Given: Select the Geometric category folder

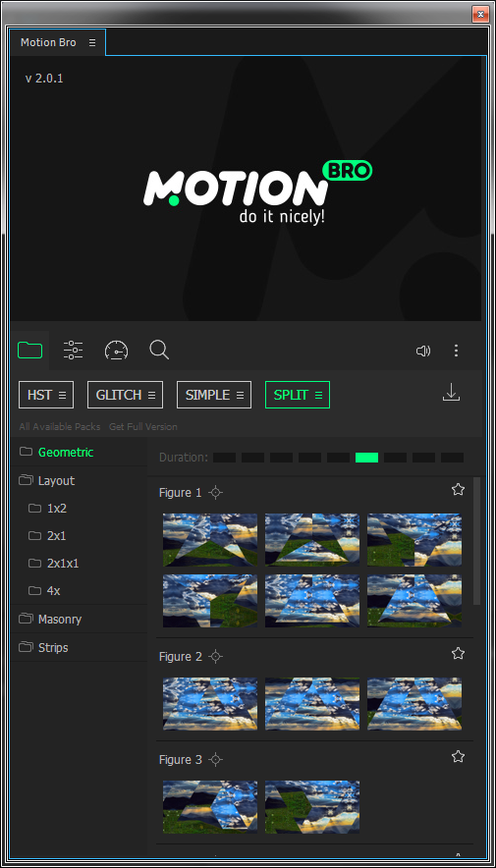Looking at the screenshot, I should [x=79, y=453].
